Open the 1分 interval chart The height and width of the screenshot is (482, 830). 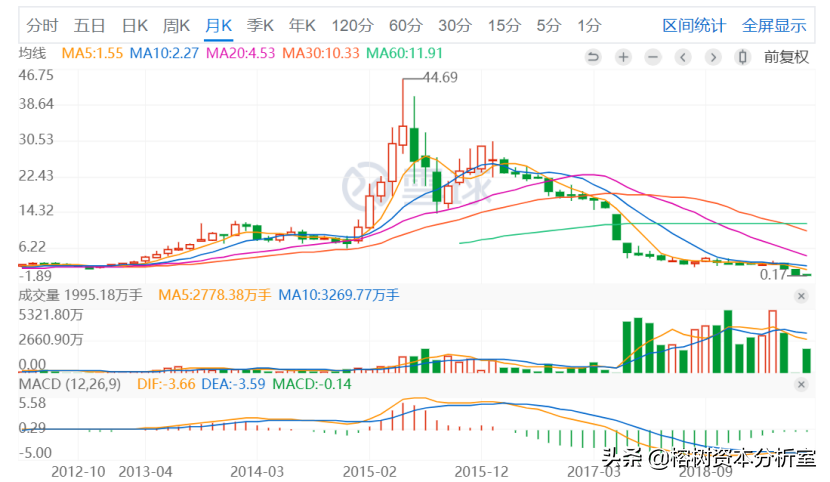coord(589,25)
